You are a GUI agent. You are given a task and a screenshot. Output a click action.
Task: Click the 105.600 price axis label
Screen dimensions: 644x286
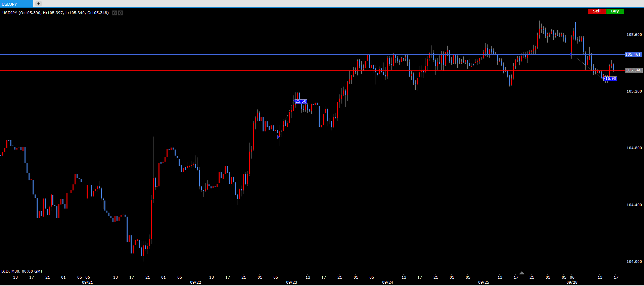(634, 35)
